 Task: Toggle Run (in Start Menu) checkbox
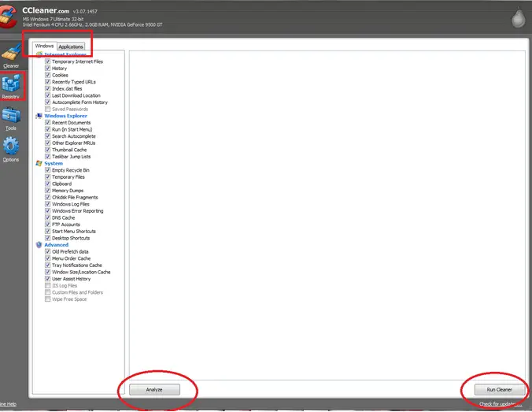[x=48, y=129]
